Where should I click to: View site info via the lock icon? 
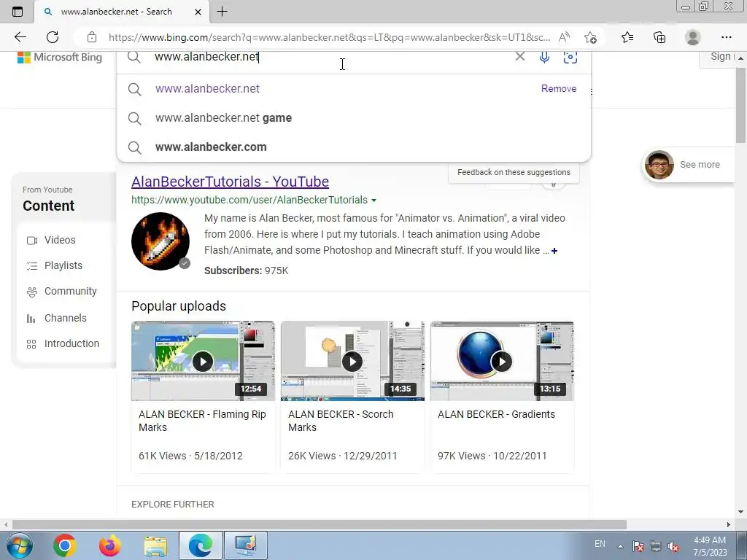pos(92,37)
